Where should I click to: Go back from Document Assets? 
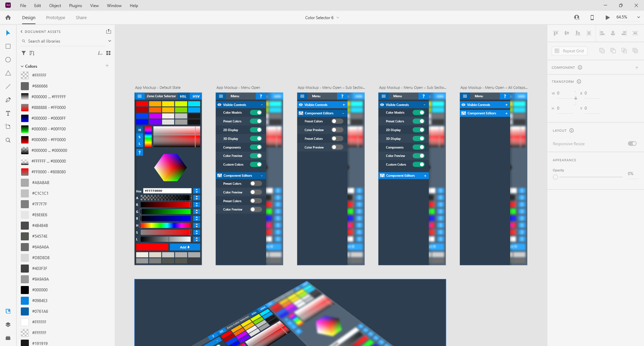click(x=21, y=32)
